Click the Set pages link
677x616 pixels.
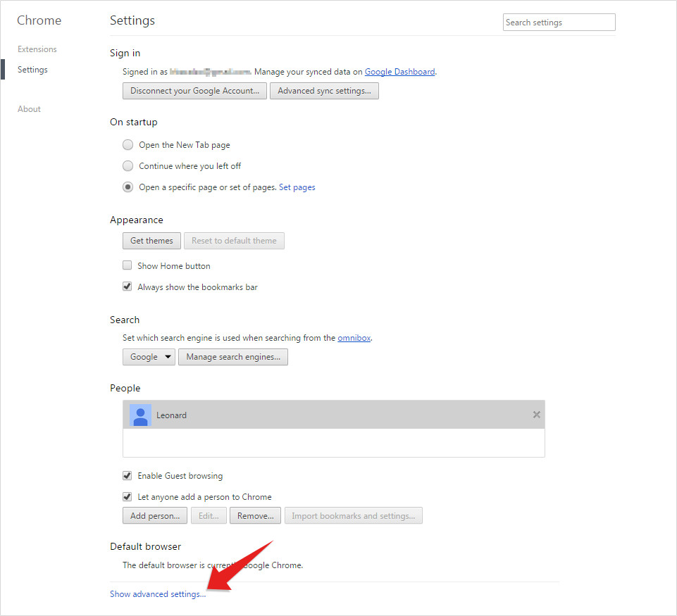[x=297, y=187]
